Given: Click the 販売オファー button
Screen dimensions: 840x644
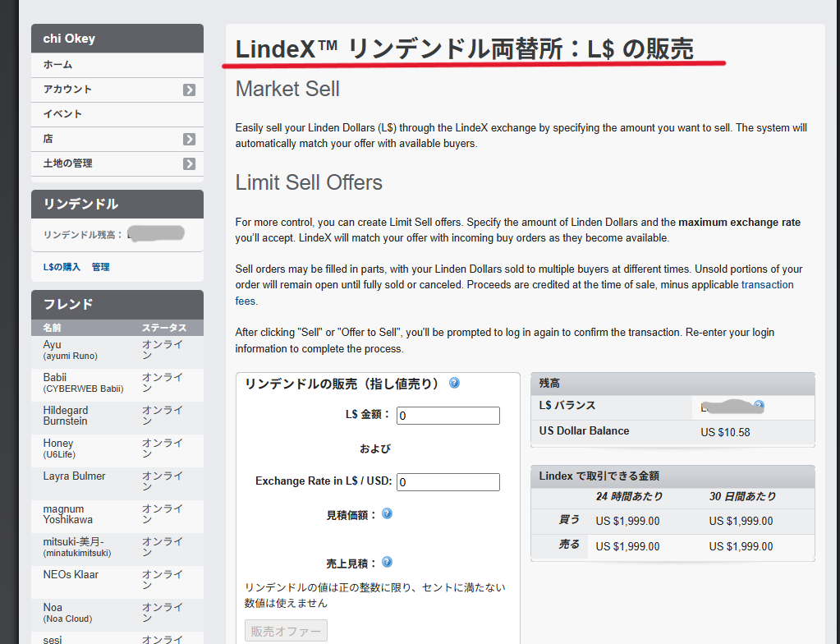Looking at the screenshot, I should [286, 631].
